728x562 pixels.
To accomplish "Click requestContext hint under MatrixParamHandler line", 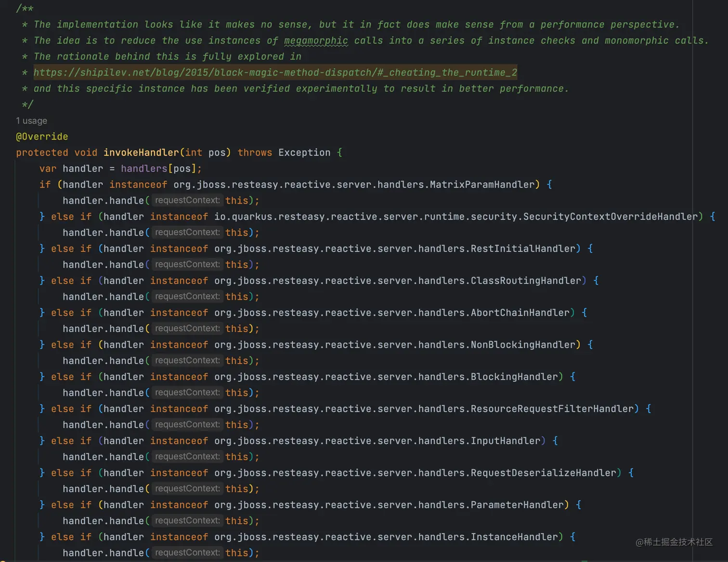I will pos(187,200).
